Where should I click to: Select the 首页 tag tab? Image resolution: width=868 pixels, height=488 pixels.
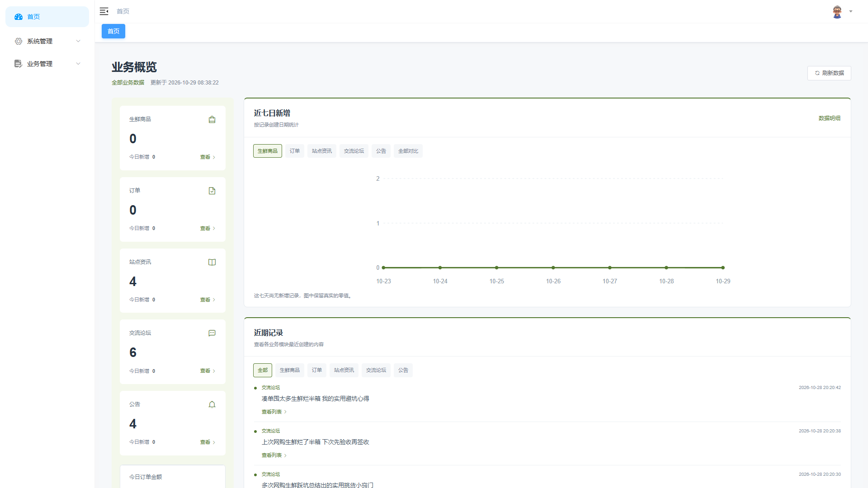[113, 31]
